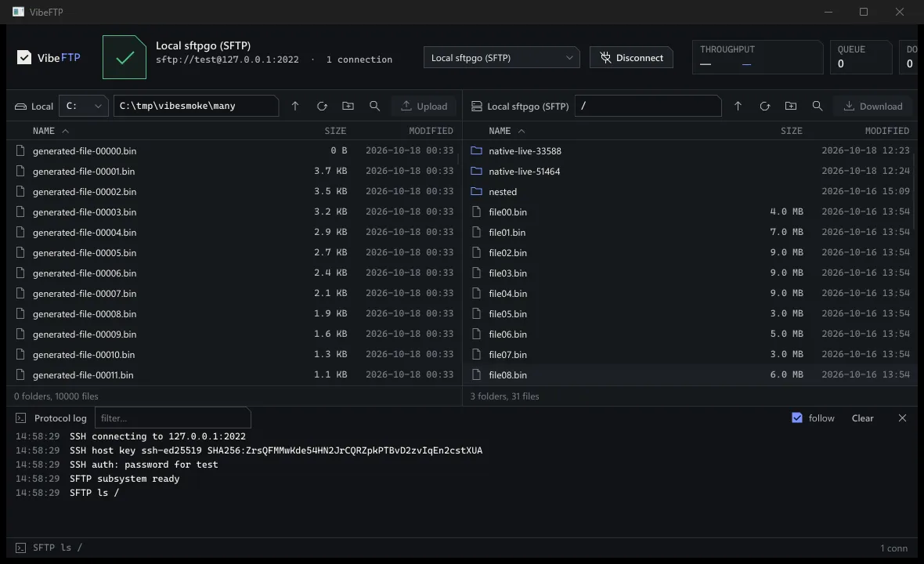The image size is (924, 564).
Task: Open search in the remote pane
Action: point(818,106)
